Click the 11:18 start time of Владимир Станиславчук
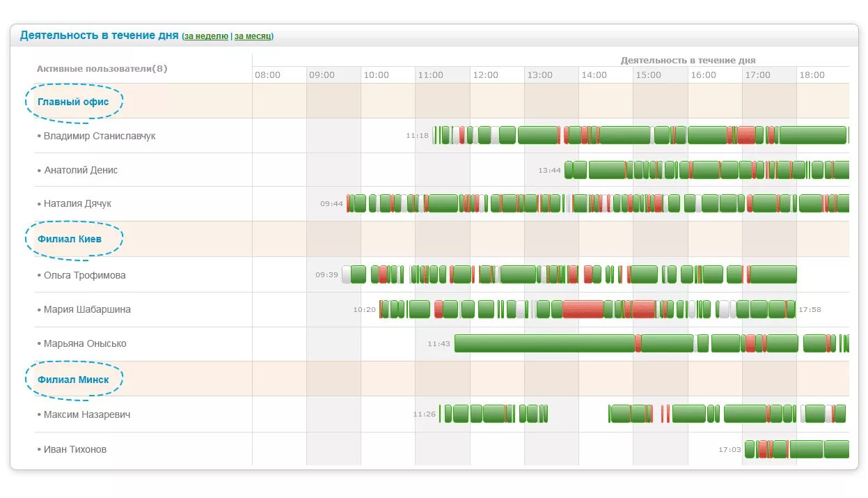The height and width of the screenshot is (498, 868). pyautogui.click(x=418, y=136)
